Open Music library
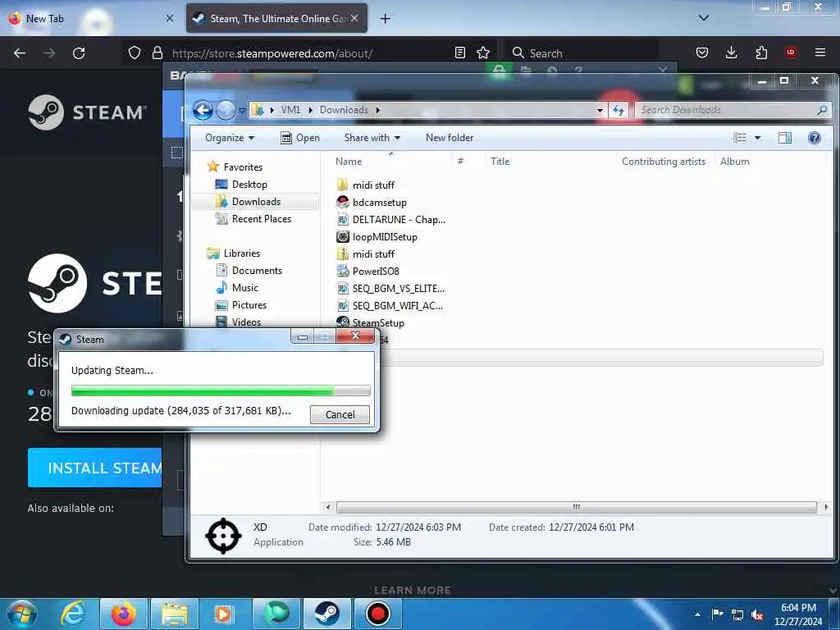The image size is (840, 630). [x=244, y=288]
